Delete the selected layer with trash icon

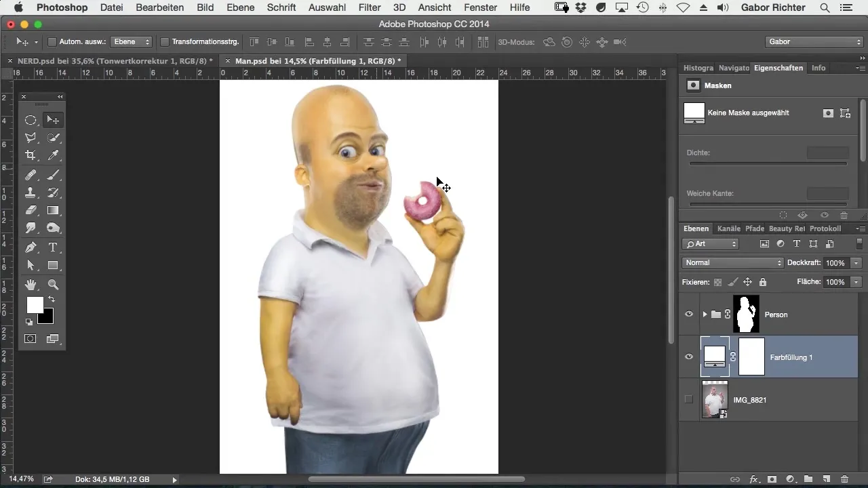(844, 479)
